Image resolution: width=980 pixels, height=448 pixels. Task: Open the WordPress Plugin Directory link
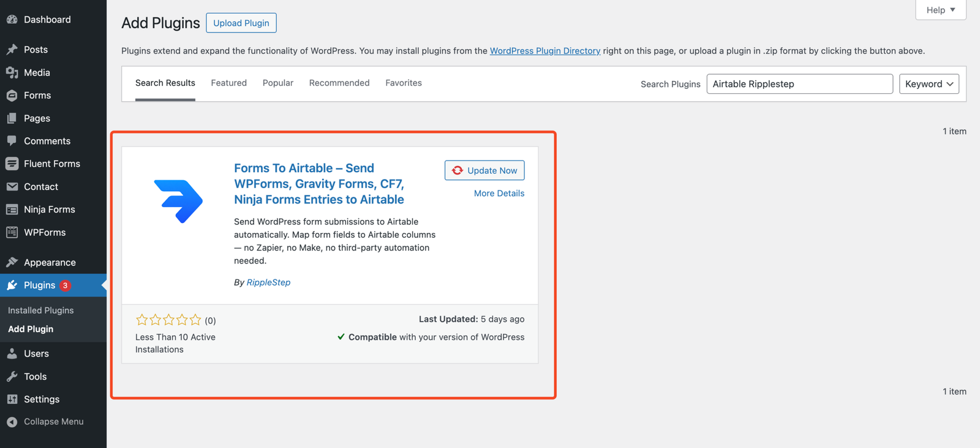click(x=545, y=51)
